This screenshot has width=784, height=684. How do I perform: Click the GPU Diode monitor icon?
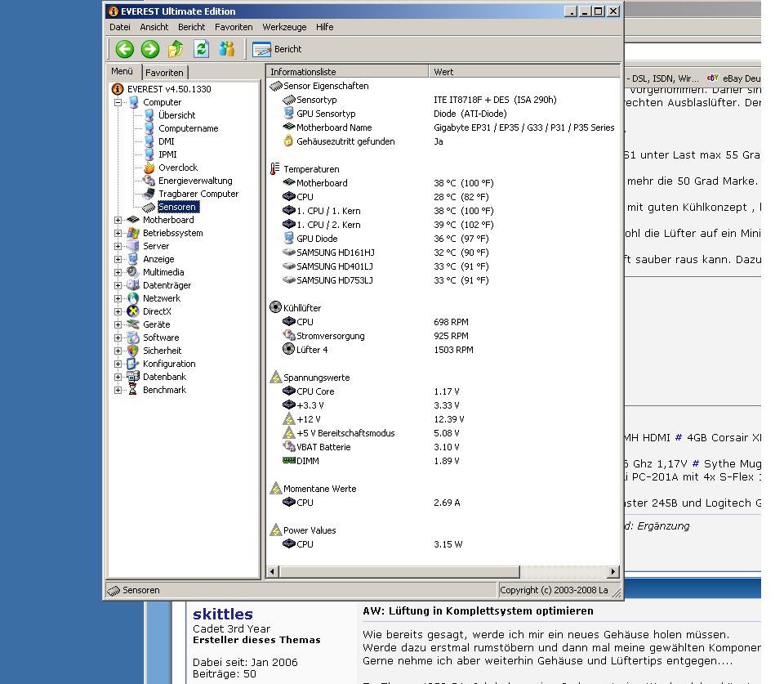[288, 238]
